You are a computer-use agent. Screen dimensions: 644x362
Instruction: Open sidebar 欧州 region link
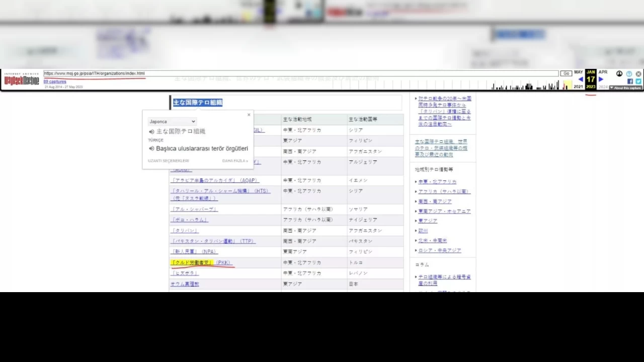(423, 231)
